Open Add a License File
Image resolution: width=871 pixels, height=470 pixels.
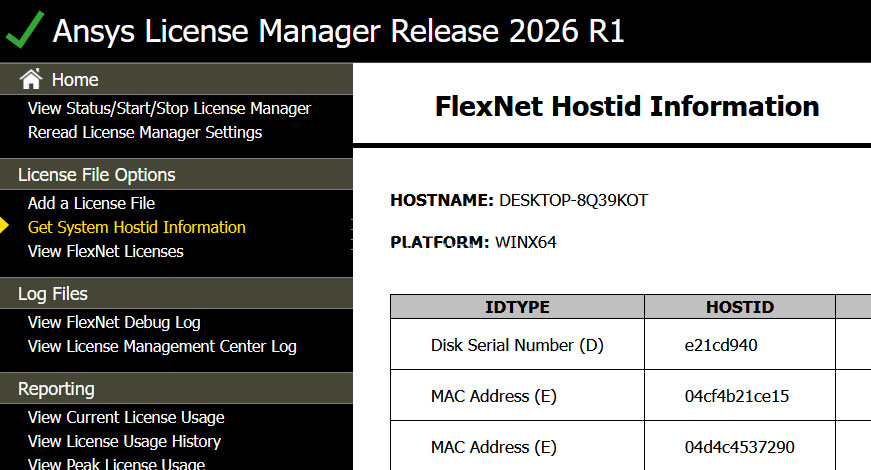[x=91, y=203]
